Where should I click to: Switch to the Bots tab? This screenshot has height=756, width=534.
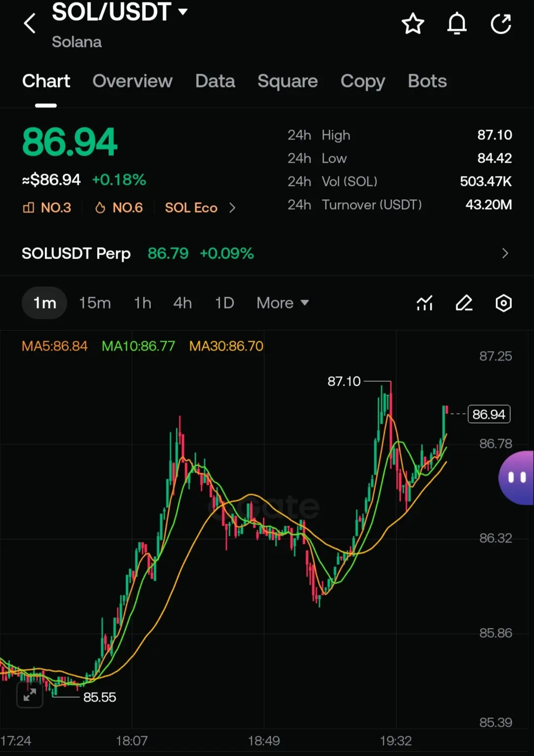click(x=427, y=81)
